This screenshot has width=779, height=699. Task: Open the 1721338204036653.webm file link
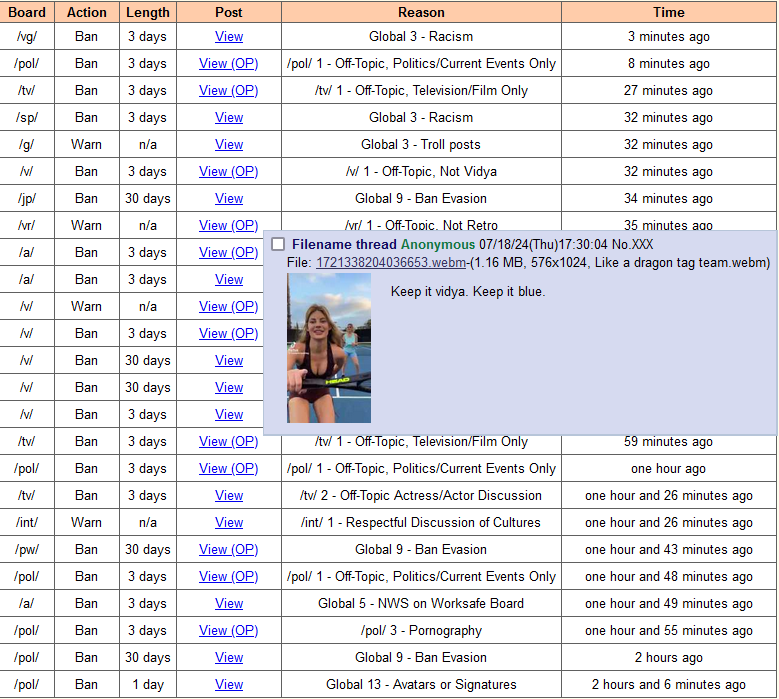point(391,262)
